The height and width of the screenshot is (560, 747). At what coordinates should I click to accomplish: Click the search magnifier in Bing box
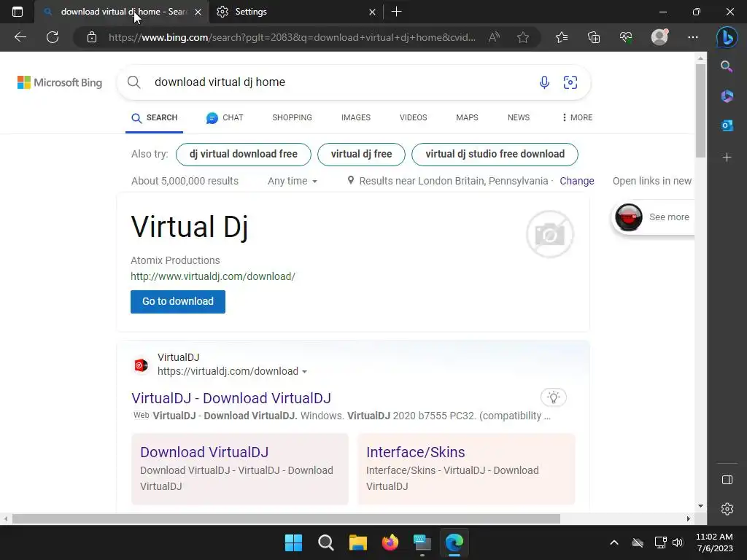coord(134,82)
